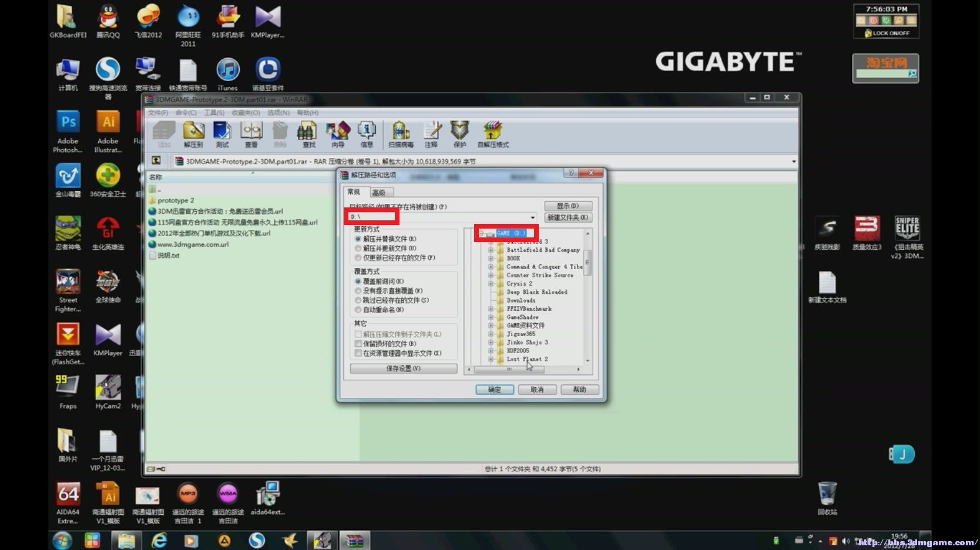Click the folder tree horizontal scrollbar thumb
980x550 pixels.
click(509, 370)
